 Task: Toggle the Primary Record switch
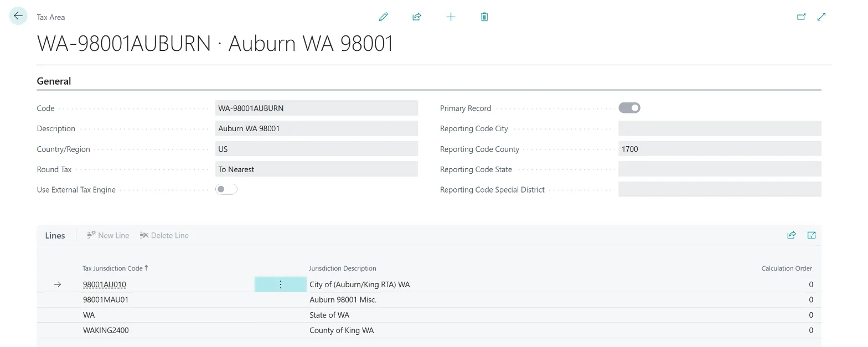pos(629,108)
